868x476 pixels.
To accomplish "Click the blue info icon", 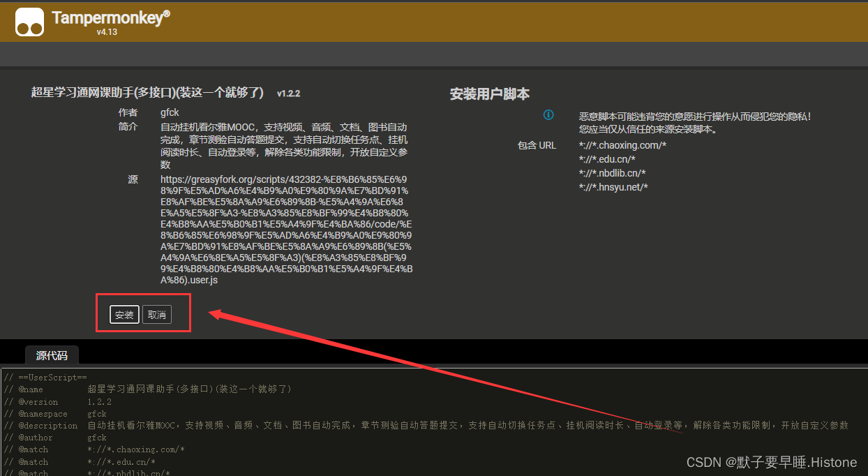I will 548,114.
